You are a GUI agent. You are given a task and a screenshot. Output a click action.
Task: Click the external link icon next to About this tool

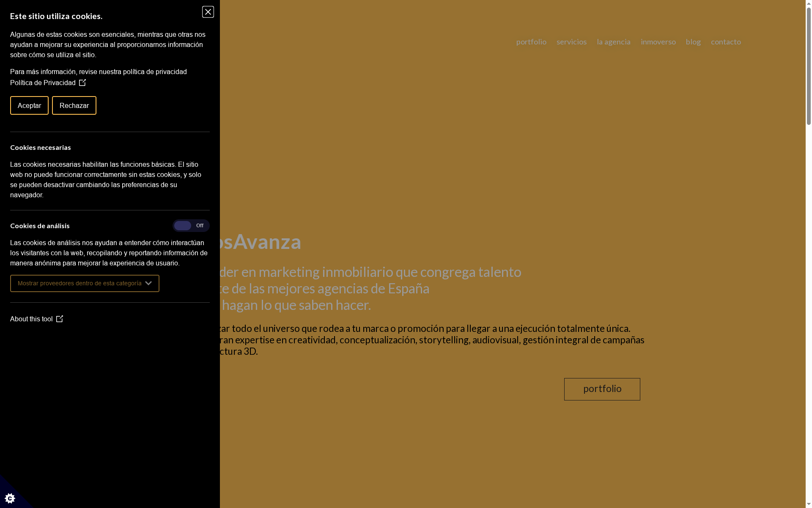(60, 319)
